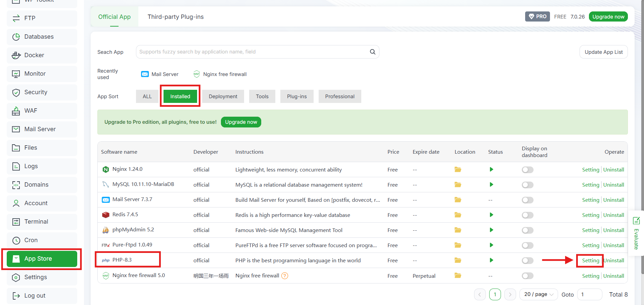Toggle dashboard display for Redis
Image resolution: width=644 pixels, height=305 pixels.
(527, 215)
